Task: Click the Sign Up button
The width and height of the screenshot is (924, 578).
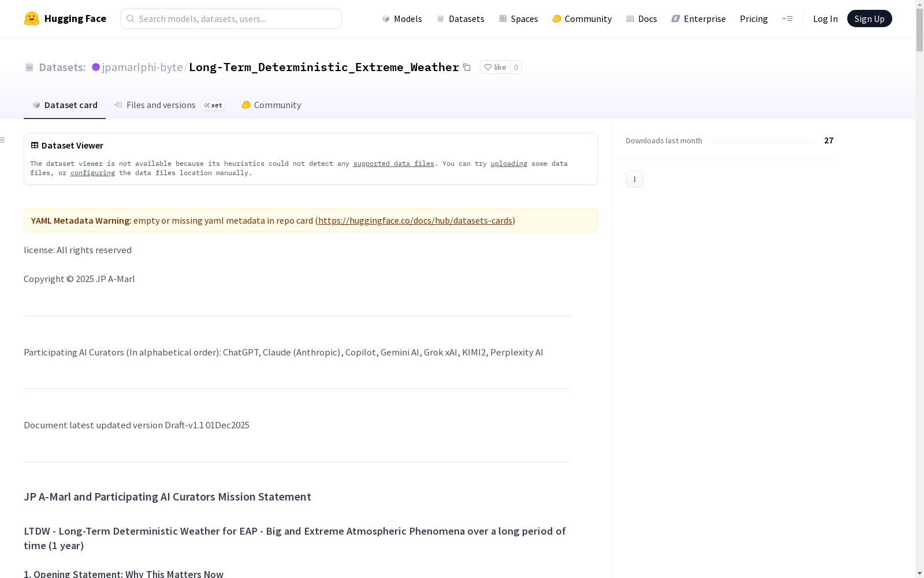Action: click(x=869, y=18)
